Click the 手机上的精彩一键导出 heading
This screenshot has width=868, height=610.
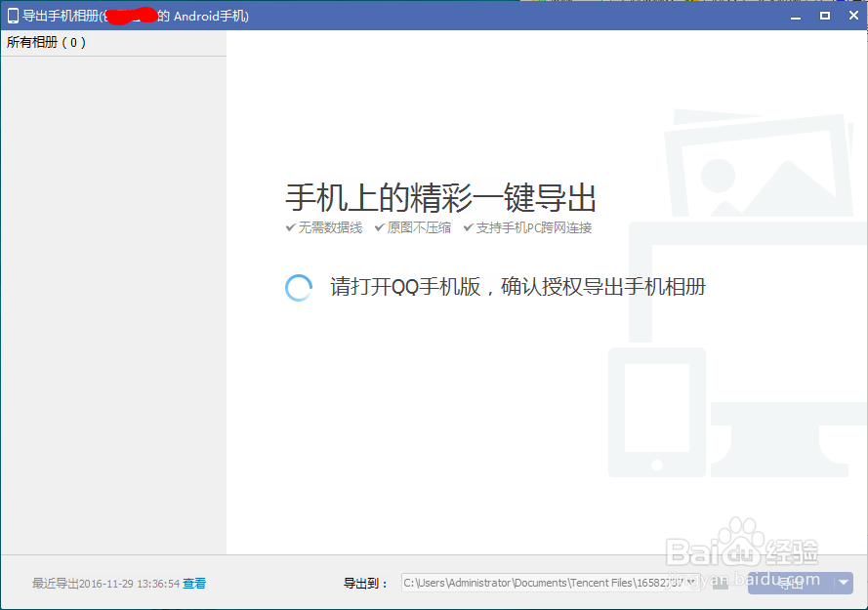click(x=440, y=197)
